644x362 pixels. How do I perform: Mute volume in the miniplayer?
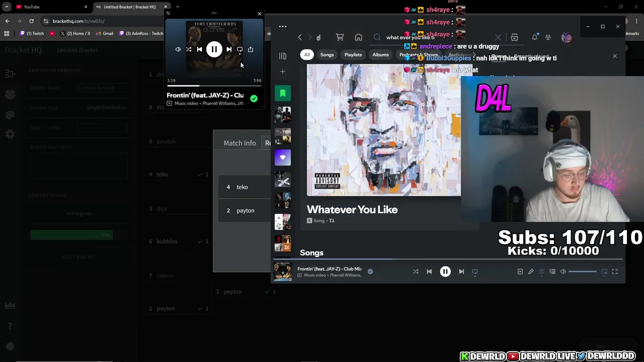pos(178,49)
